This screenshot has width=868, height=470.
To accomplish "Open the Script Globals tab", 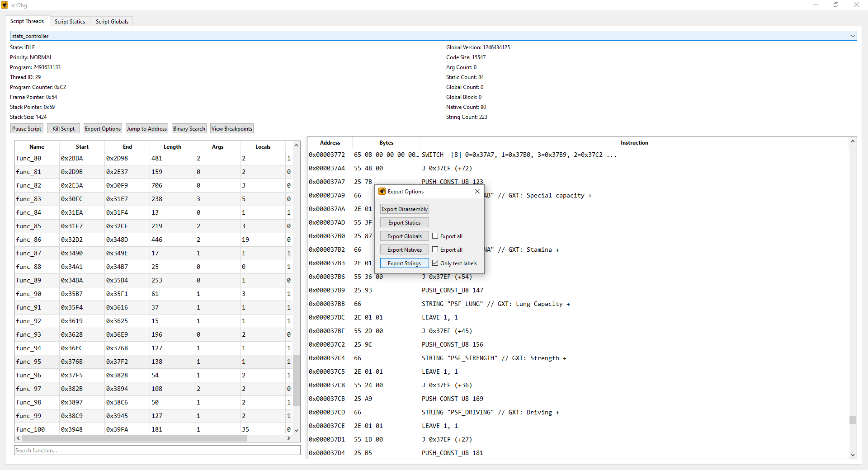I will pos(112,22).
